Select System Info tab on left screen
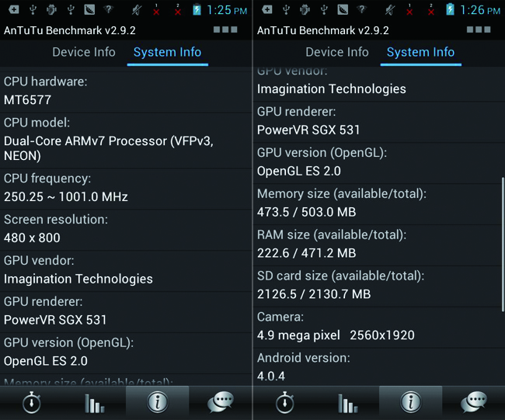 coord(167,53)
